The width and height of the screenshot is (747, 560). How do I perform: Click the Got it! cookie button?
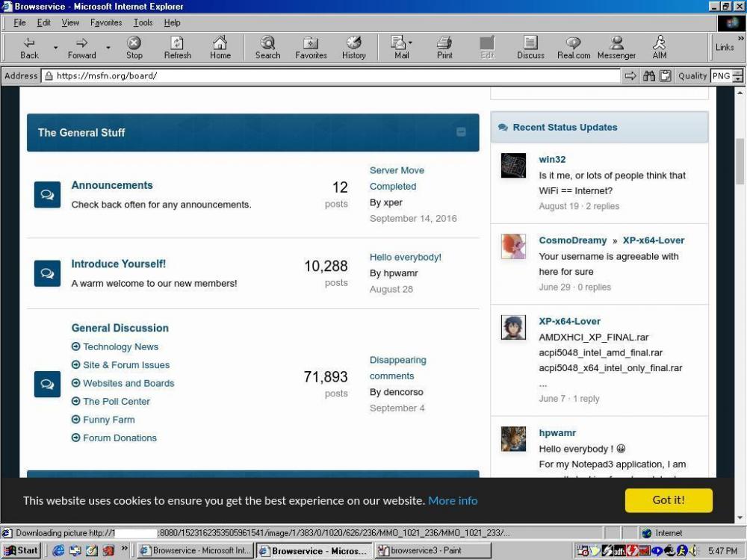(x=669, y=500)
